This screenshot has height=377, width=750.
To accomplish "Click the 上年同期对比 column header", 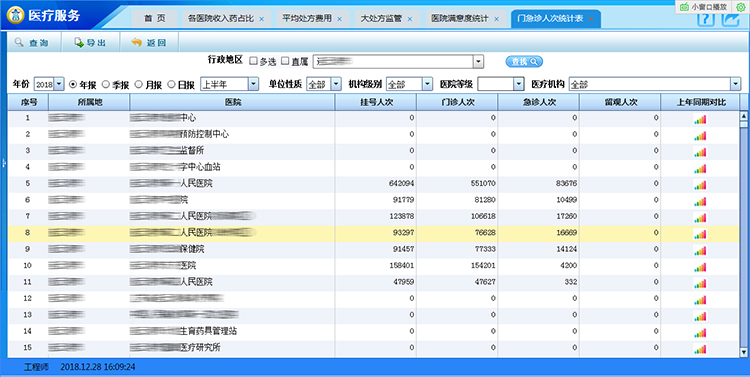I will pyautogui.click(x=700, y=102).
